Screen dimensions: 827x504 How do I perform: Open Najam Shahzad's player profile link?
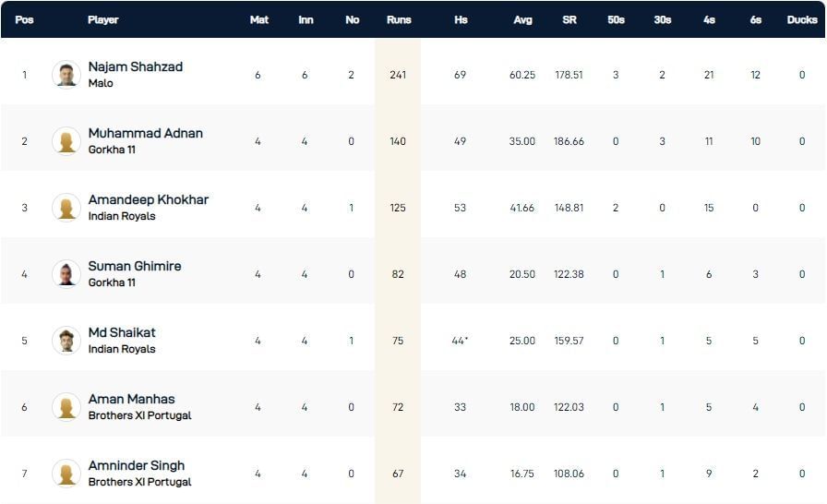(x=136, y=66)
